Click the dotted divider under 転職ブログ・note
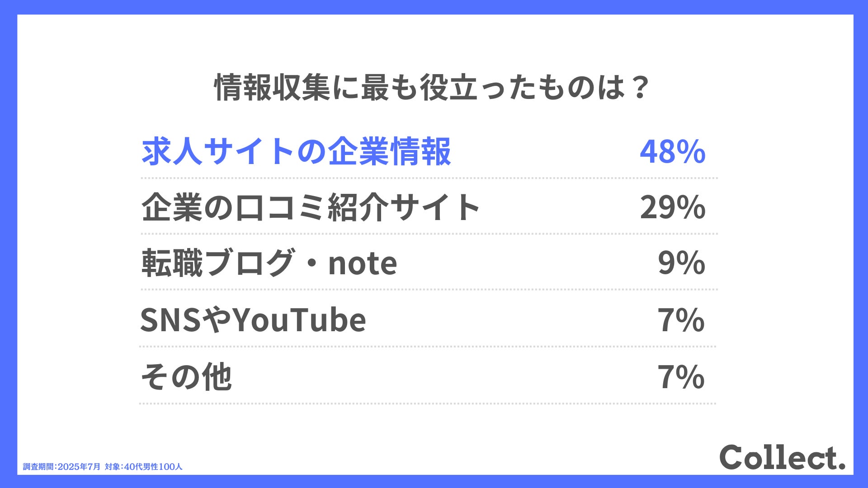Viewport: 868px width, 488px height. click(429, 290)
